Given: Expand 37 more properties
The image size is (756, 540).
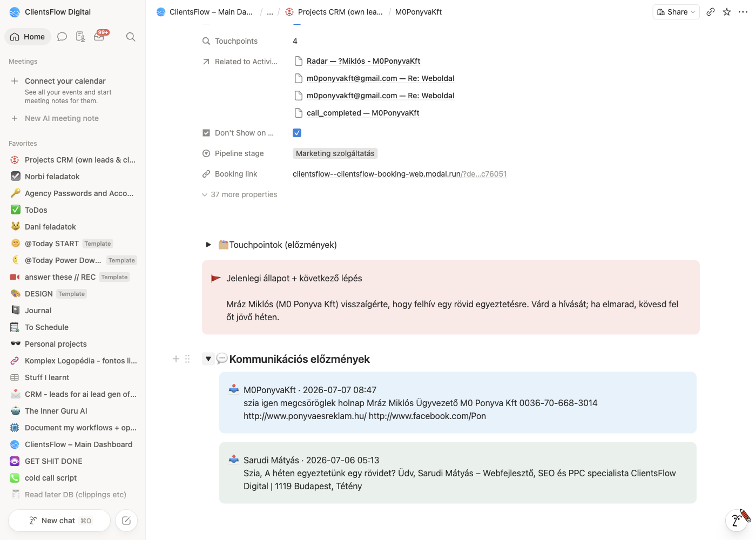Looking at the screenshot, I should click(x=240, y=194).
